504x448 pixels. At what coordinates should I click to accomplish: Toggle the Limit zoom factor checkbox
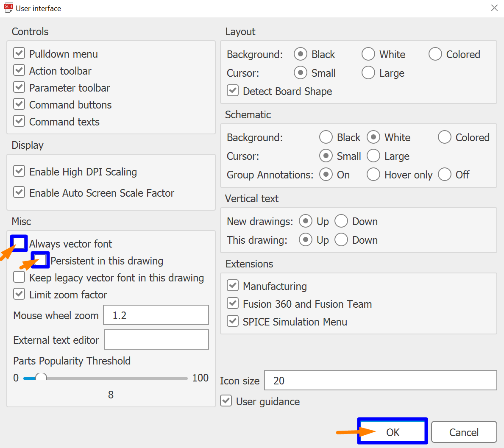[19, 294]
